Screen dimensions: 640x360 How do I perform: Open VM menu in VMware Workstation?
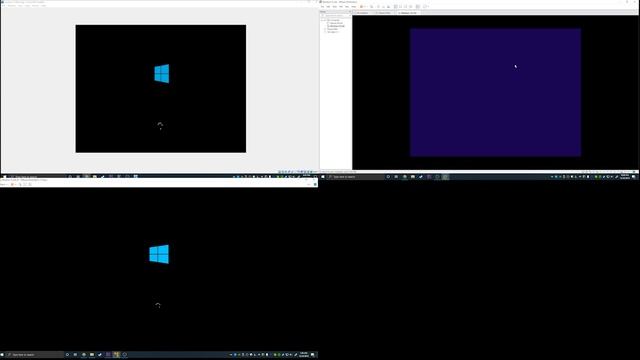[x=341, y=7]
